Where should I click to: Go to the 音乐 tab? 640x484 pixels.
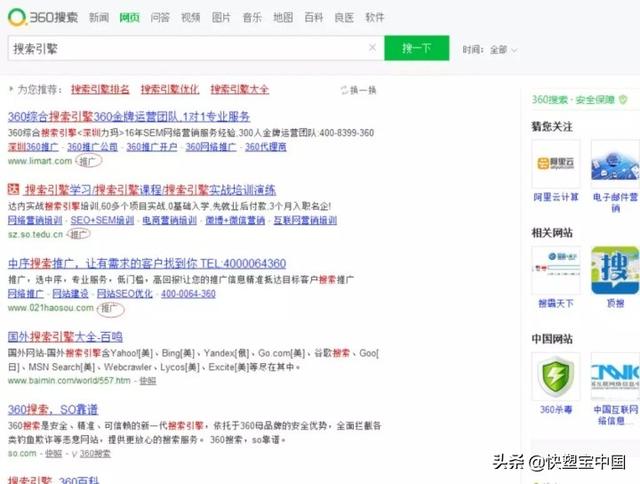click(252, 18)
